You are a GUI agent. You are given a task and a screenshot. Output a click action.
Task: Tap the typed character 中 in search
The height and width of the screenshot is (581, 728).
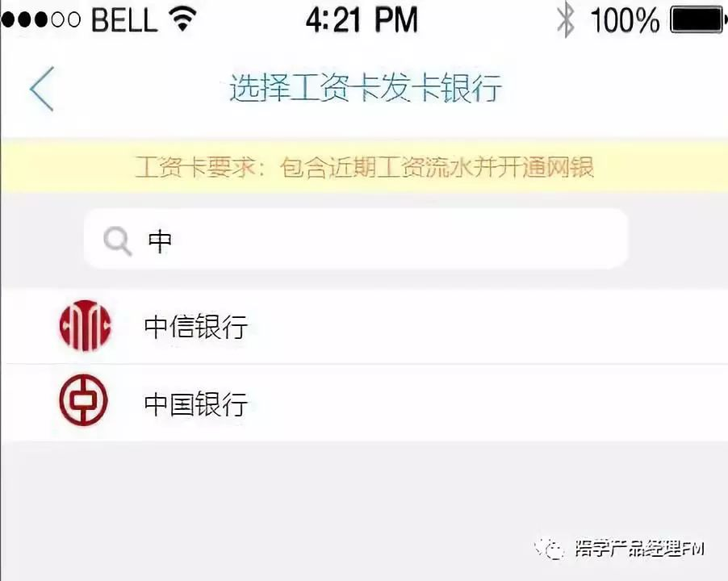click(159, 240)
